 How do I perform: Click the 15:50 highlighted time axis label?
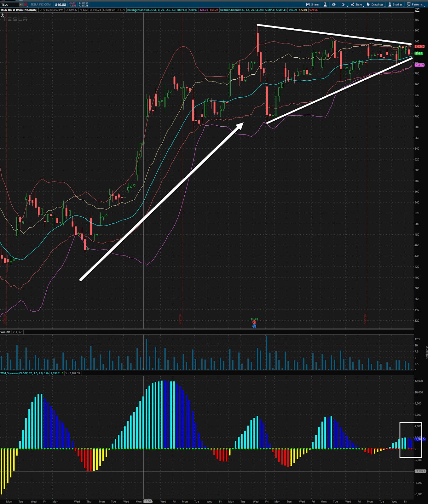tap(148, 501)
